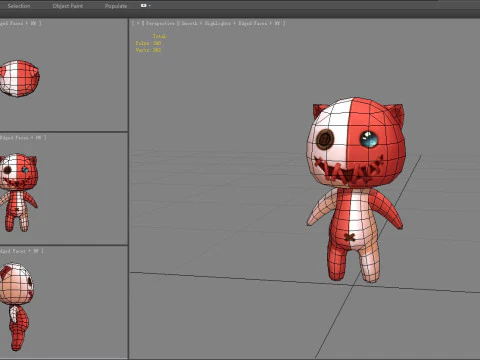Click the Perspective viewport name label
This screenshot has height=360, width=480.
pyautogui.click(x=160, y=23)
